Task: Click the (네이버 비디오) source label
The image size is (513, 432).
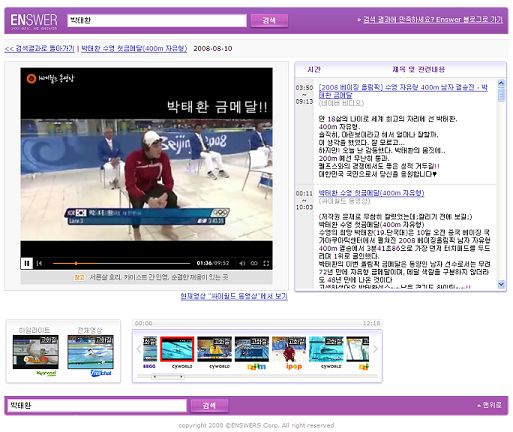Action: 341,103
